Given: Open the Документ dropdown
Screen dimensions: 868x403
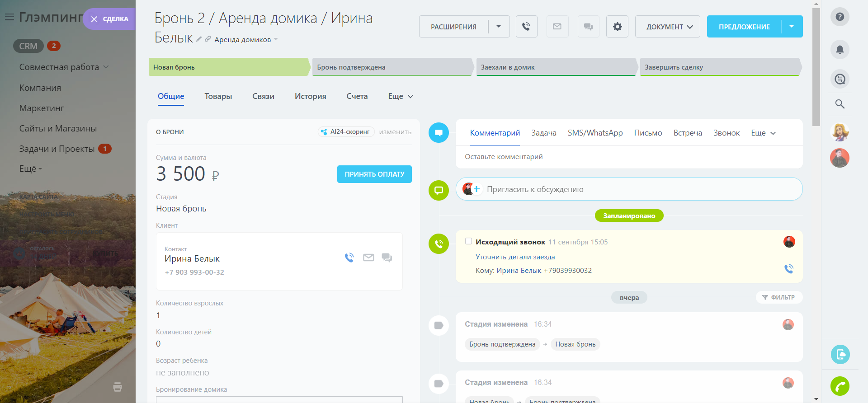Looking at the screenshot, I should 667,27.
